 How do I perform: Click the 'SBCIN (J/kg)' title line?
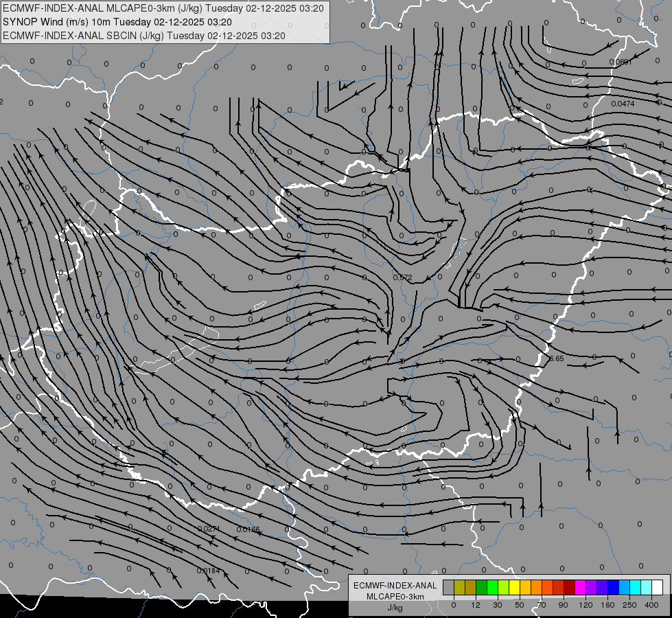pos(144,36)
